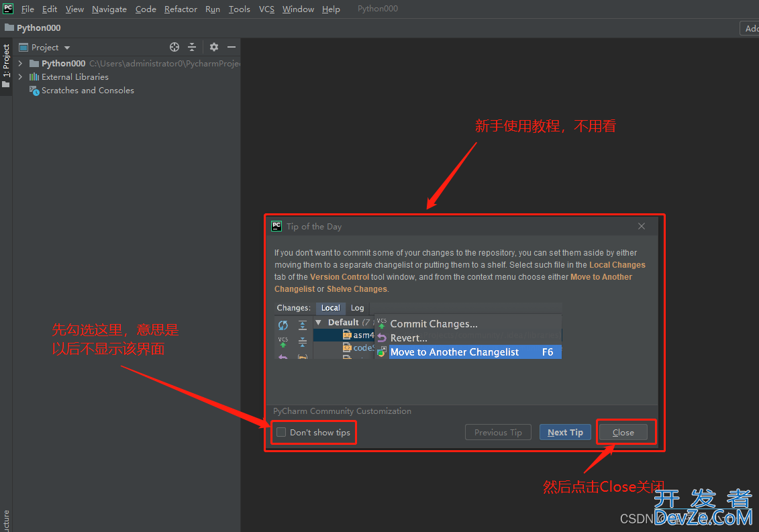Click the Structure side tool tab

click(6, 521)
